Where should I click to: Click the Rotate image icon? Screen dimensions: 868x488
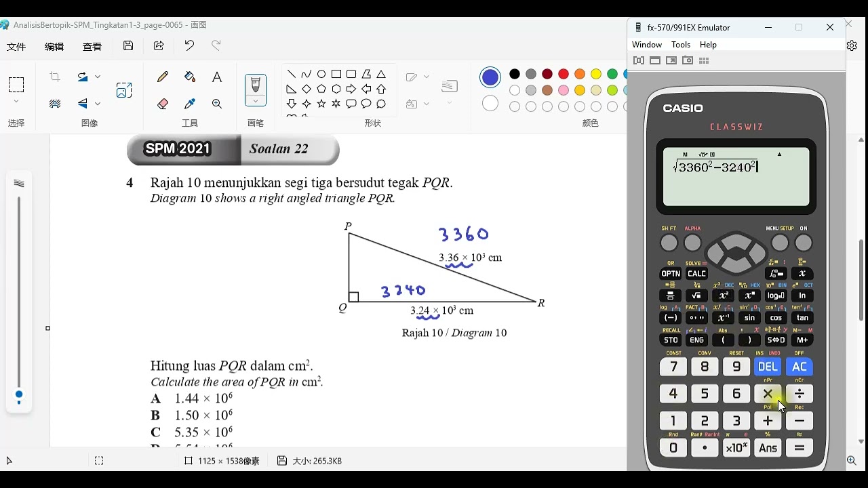(83, 77)
